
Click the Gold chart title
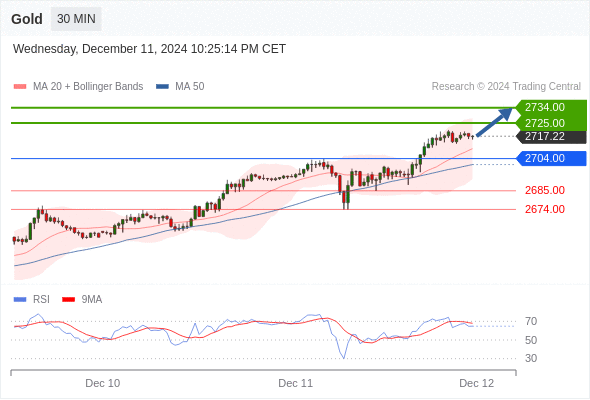[27, 19]
